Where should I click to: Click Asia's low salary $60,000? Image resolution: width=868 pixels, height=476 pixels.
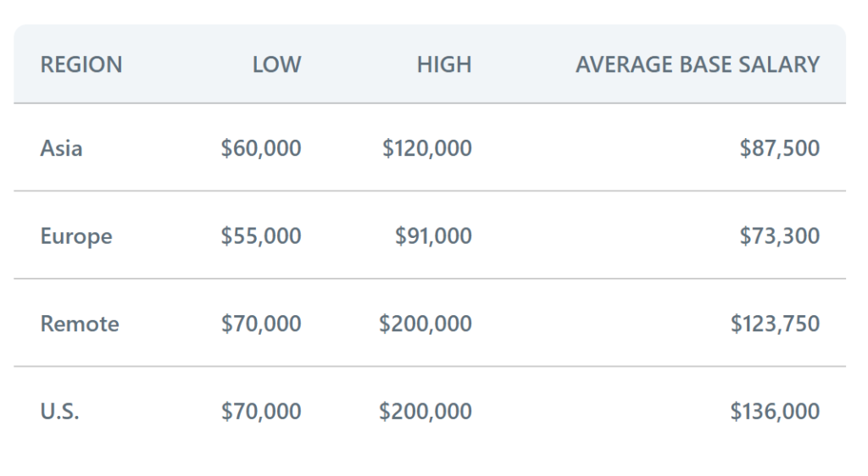(261, 148)
